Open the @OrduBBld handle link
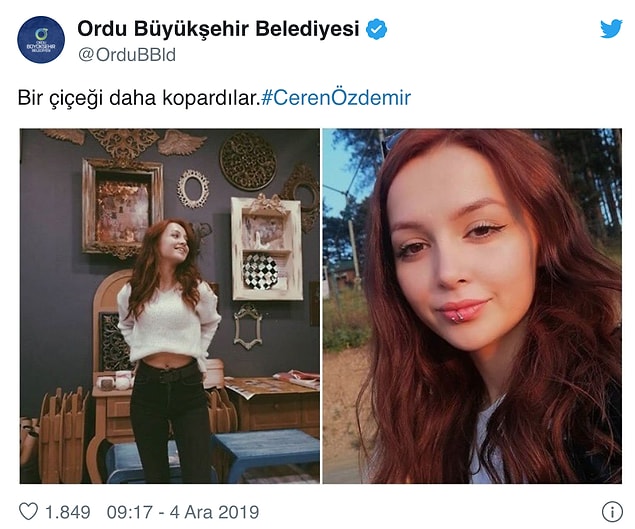 coord(127,55)
